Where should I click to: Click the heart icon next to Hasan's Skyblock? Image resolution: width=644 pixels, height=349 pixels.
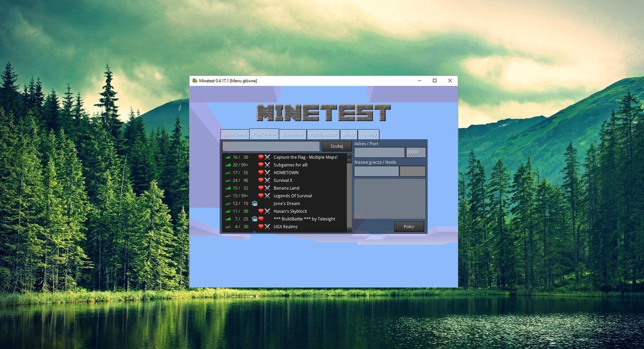pos(261,211)
